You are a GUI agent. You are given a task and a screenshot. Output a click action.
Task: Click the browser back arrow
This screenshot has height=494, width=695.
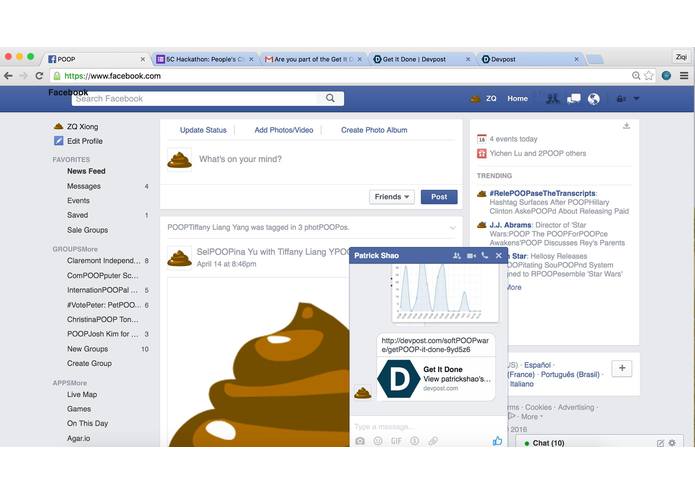click(x=8, y=76)
